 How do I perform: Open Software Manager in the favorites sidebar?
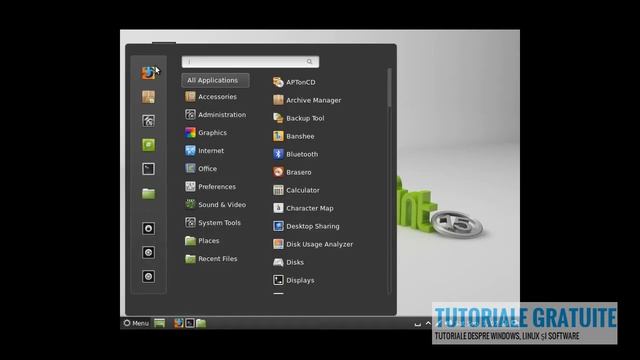click(x=148, y=97)
